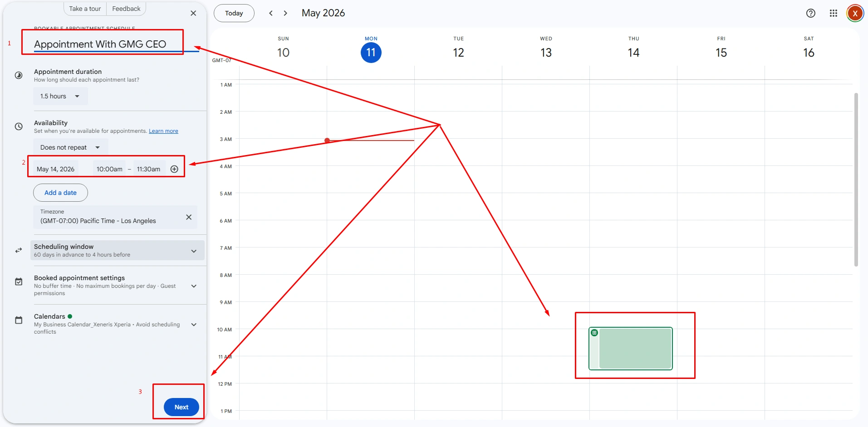The image size is (868, 427).
Task: Click the appointment duration clock icon
Action: coord(19,75)
